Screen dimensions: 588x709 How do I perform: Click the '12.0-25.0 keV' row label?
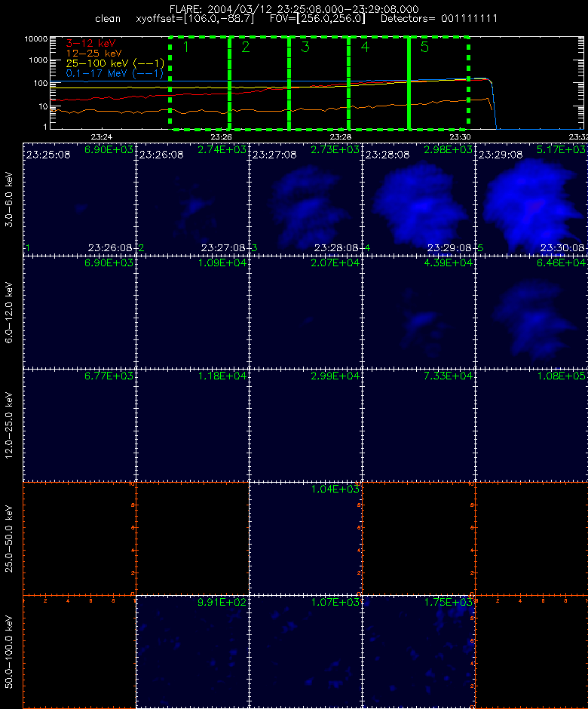pyautogui.click(x=9, y=425)
